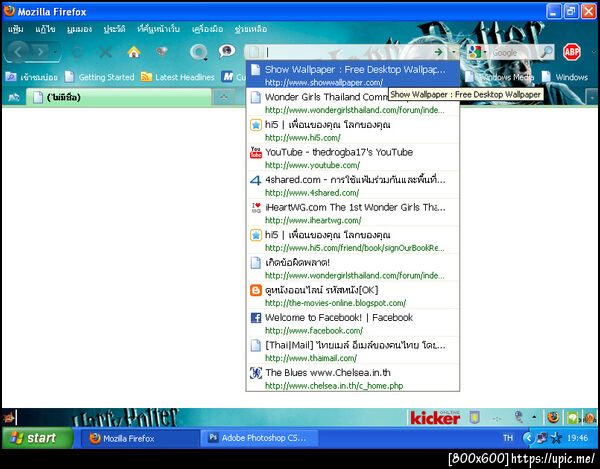The height and width of the screenshot is (469, 600).
Task: Select Show Wallpaper : Free Desktop Wallpaper suggestion
Action: click(x=352, y=75)
